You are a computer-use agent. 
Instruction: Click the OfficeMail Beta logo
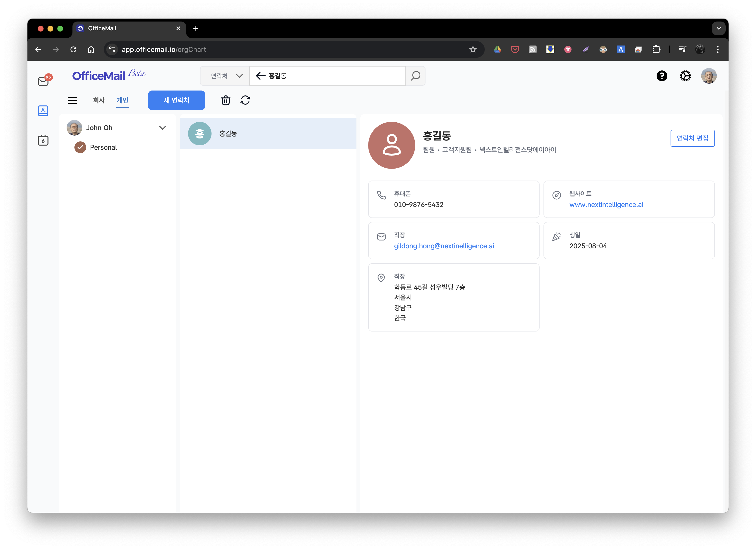click(109, 75)
